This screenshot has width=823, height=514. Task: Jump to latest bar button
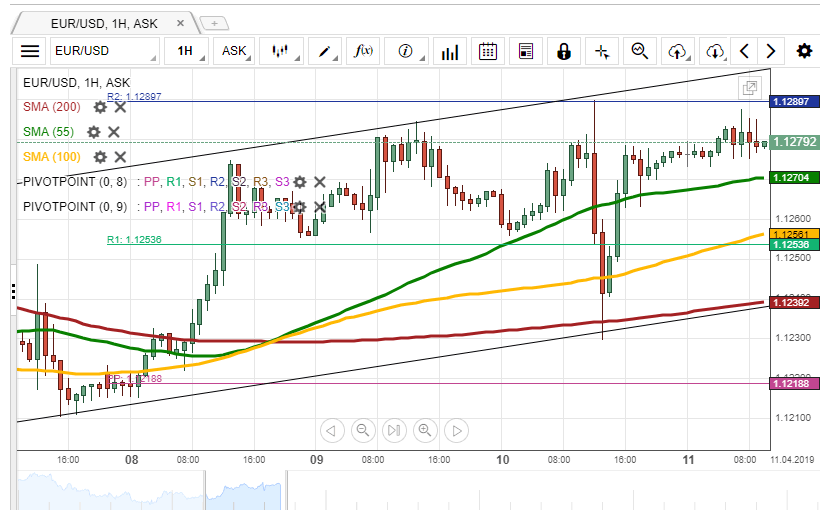(394, 431)
